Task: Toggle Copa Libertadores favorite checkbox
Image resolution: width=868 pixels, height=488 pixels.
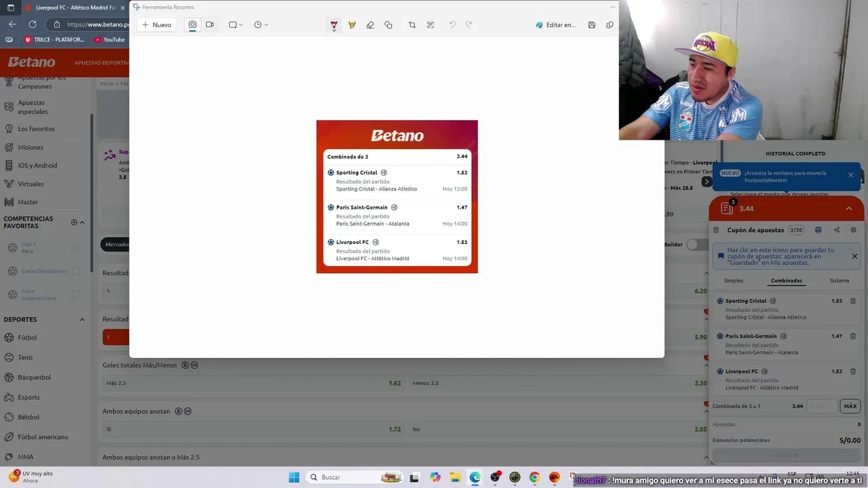Action: pyautogui.click(x=76, y=271)
